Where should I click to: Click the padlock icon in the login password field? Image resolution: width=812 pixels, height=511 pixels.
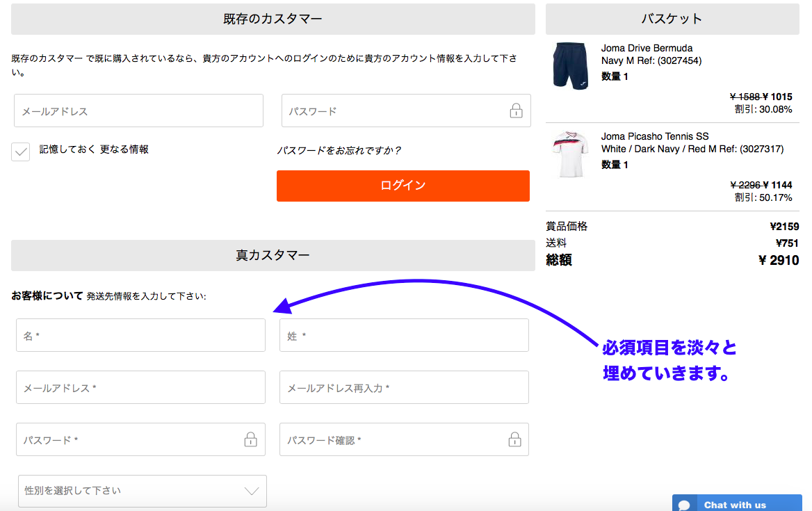click(x=516, y=111)
